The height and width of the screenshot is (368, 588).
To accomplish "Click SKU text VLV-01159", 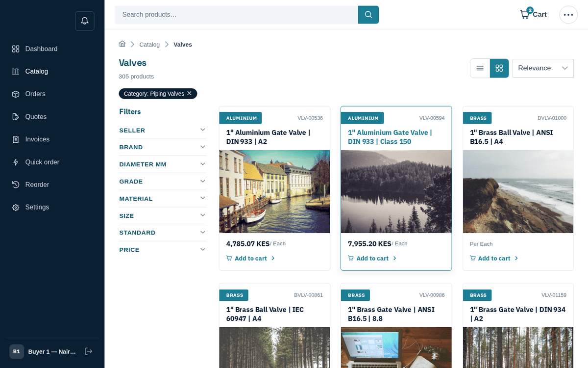I will point(554,295).
